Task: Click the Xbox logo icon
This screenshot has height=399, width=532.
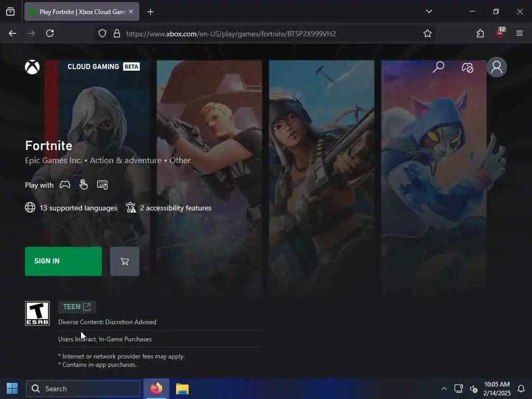Action: pyautogui.click(x=32, y=67)
